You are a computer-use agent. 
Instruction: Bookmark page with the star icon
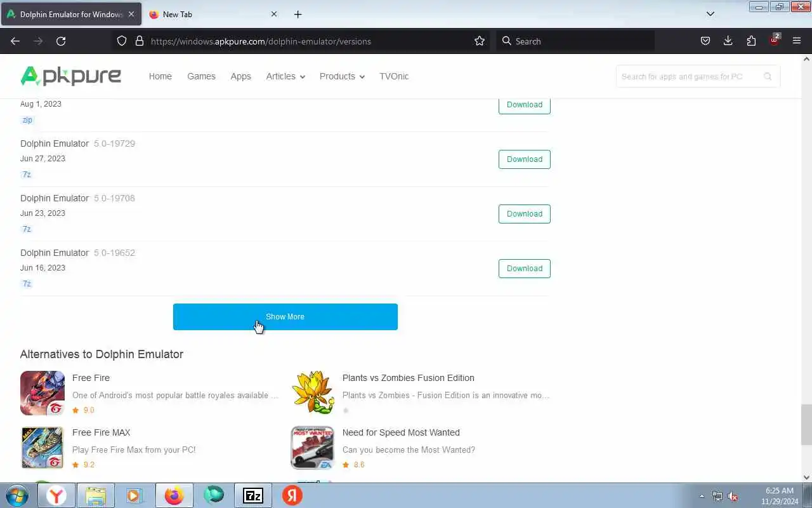coord(480,41)
